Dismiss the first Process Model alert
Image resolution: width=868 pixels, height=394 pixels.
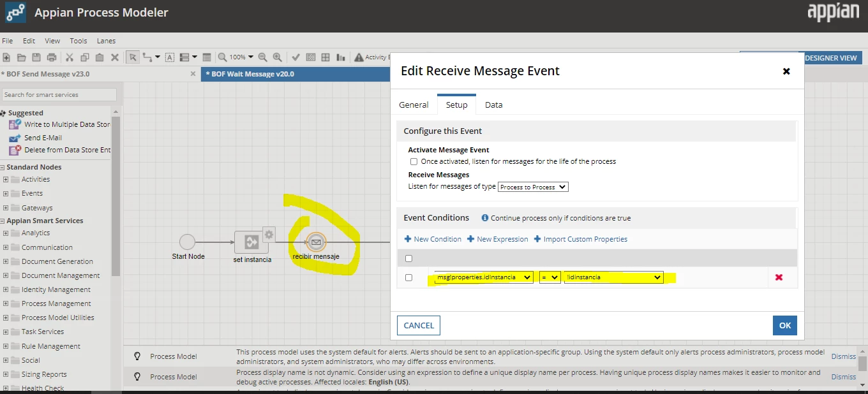pyautogui.click(x=843, y=356)
